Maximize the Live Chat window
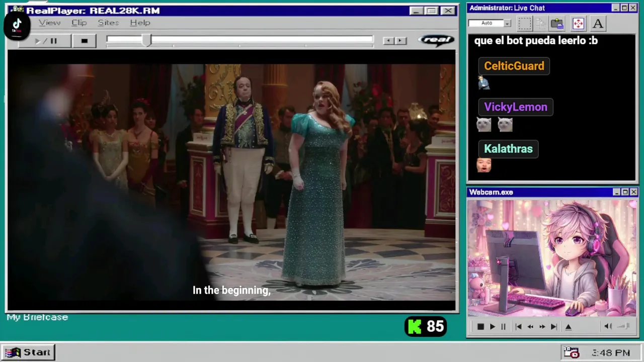 [x=624, y=8]
